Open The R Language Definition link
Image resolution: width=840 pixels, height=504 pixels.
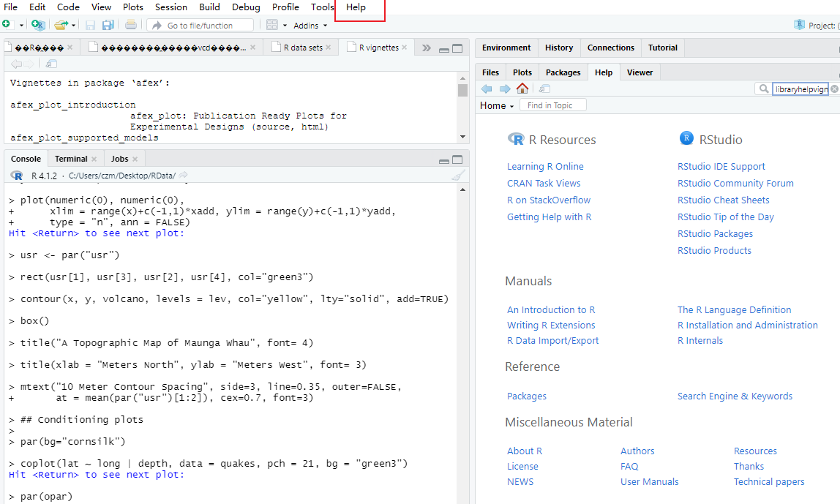click(x=734, y=309)
